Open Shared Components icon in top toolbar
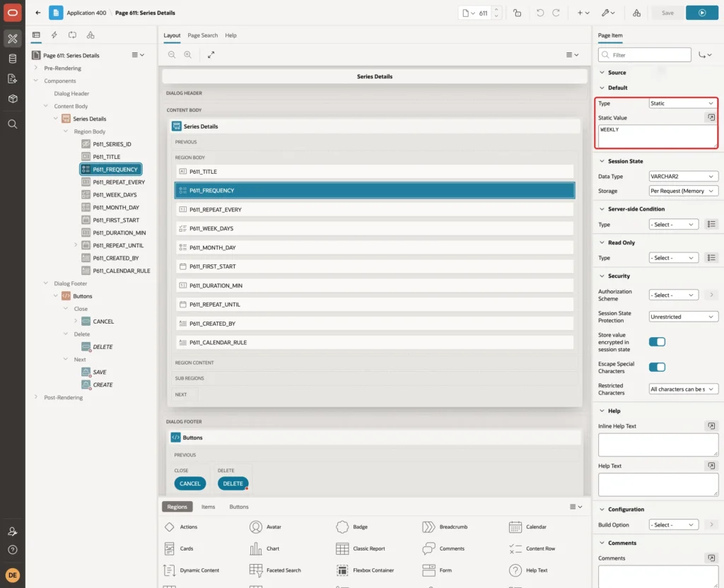This screenshot has width=724, height=588. 636,13
